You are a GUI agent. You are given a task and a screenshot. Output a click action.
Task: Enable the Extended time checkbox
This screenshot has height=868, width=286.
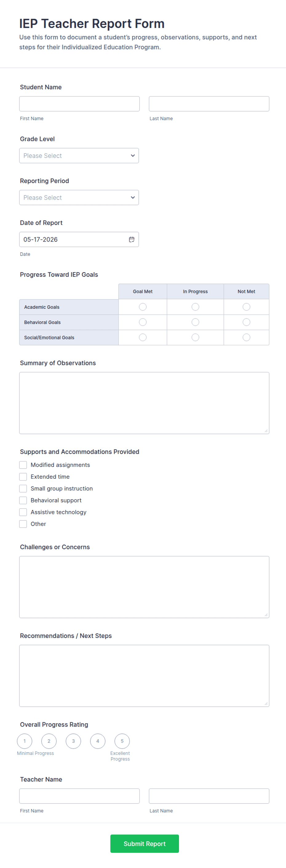click(x=23, y=477)
